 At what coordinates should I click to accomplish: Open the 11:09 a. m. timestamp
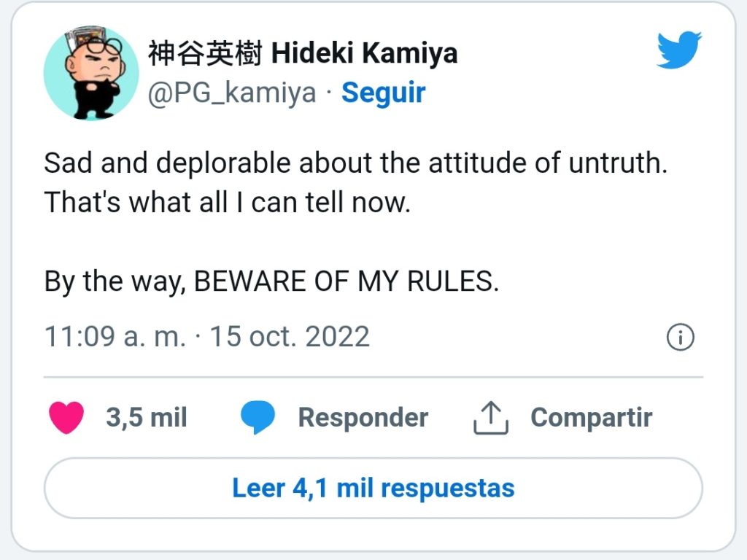[115, 337]
